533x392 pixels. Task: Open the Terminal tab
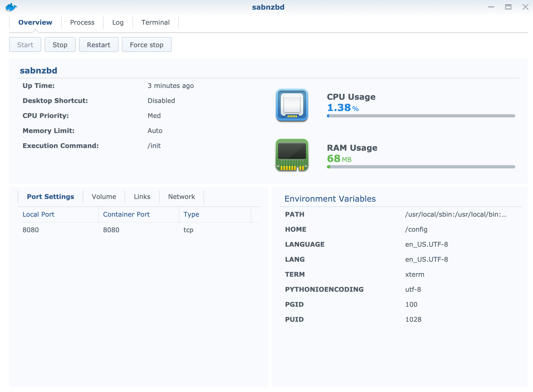(155, 23)
